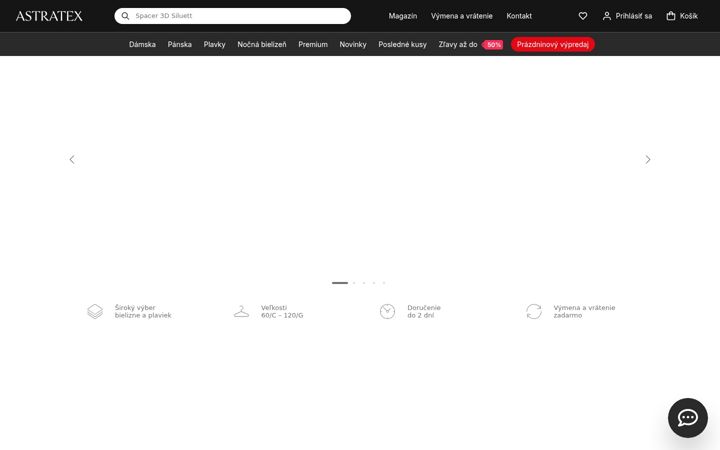Click the exchange arrows icon
The image size is (720, 450).
coord(534,311)
